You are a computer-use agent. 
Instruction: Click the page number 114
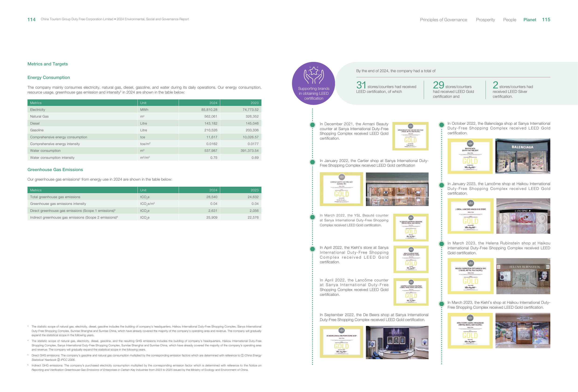(x=31, y=19)
